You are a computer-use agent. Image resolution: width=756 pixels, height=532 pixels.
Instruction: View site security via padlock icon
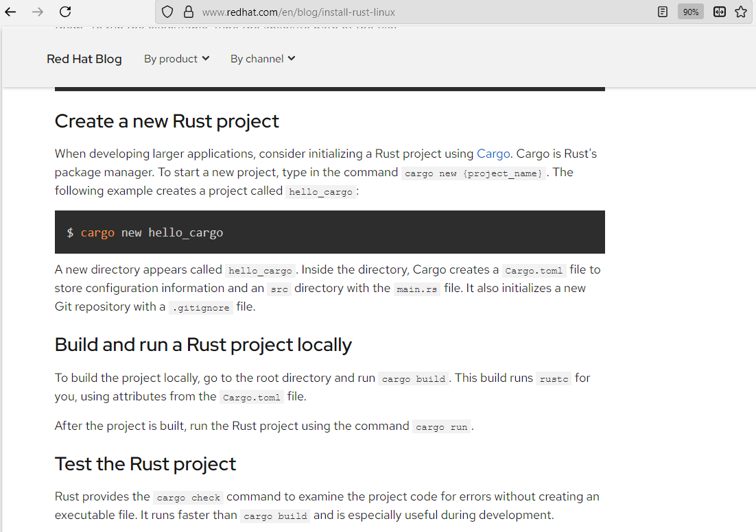(188, 12)
